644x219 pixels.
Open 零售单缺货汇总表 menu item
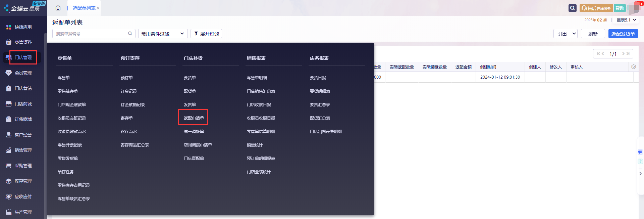74,199
